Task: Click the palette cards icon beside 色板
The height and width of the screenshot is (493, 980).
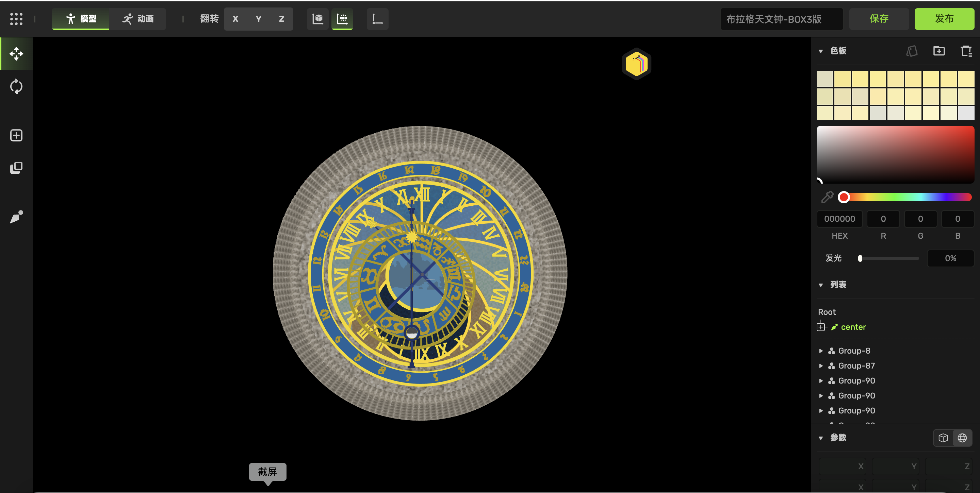Action: (912, 51)
